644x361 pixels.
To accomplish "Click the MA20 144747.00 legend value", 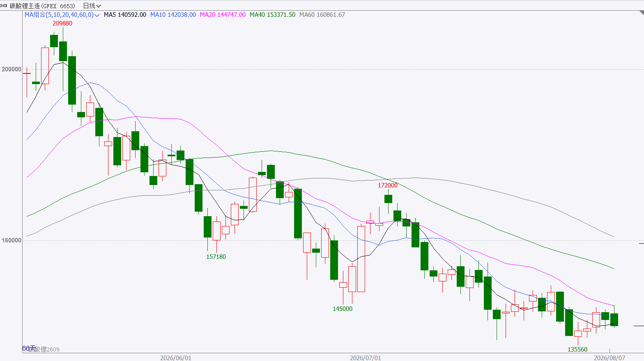I will (223, 15).
